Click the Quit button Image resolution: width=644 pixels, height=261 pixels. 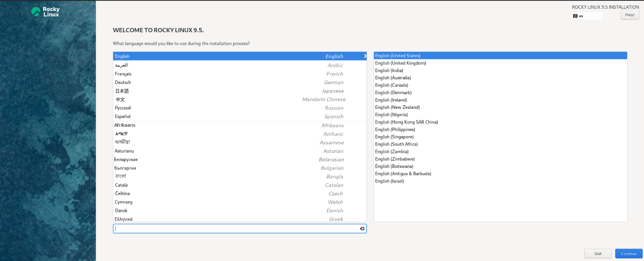click(598, 253)
